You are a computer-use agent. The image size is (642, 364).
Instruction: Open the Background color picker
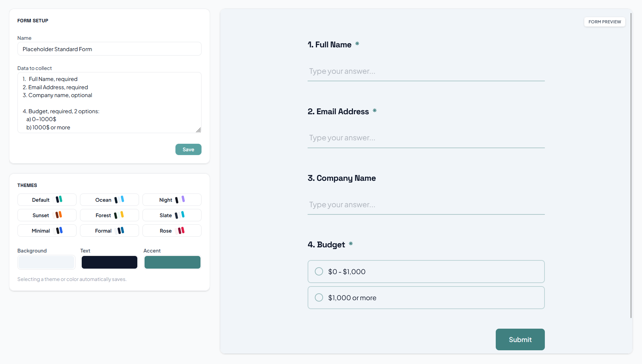[x=46, y=262]
